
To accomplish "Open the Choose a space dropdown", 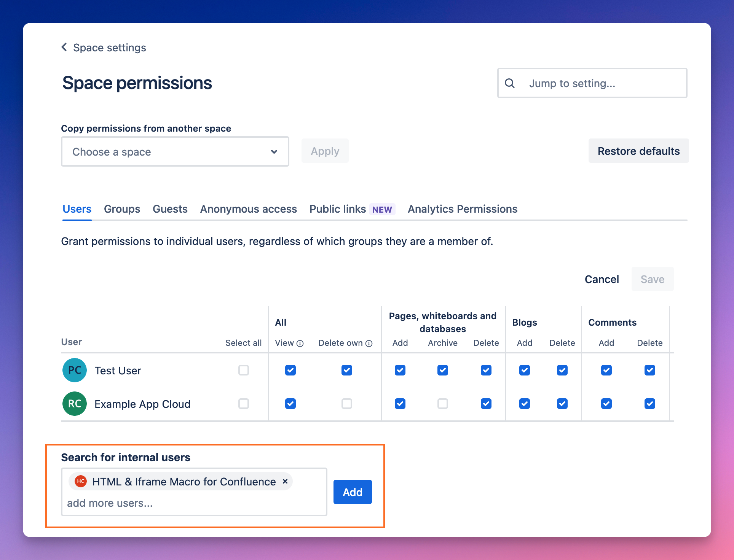I will 175,151.
